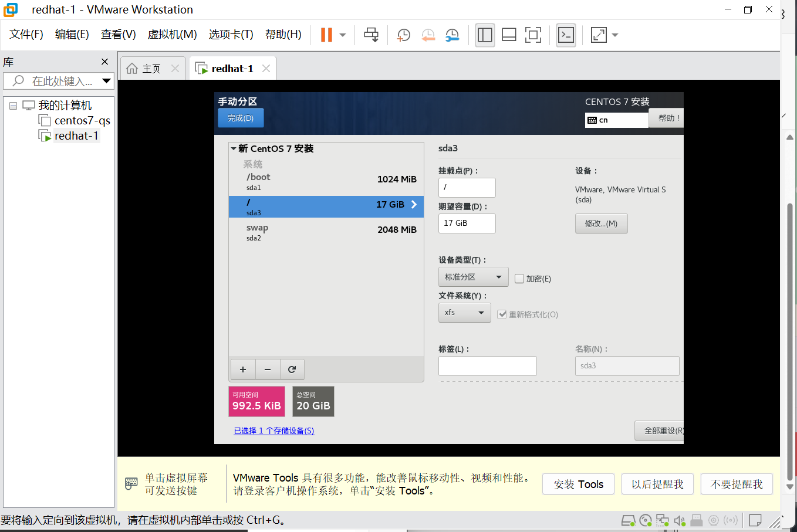The height and width of the screenshot is (532, 797).
Task: Click the refresh partitions reload icon
Action: 292,370
